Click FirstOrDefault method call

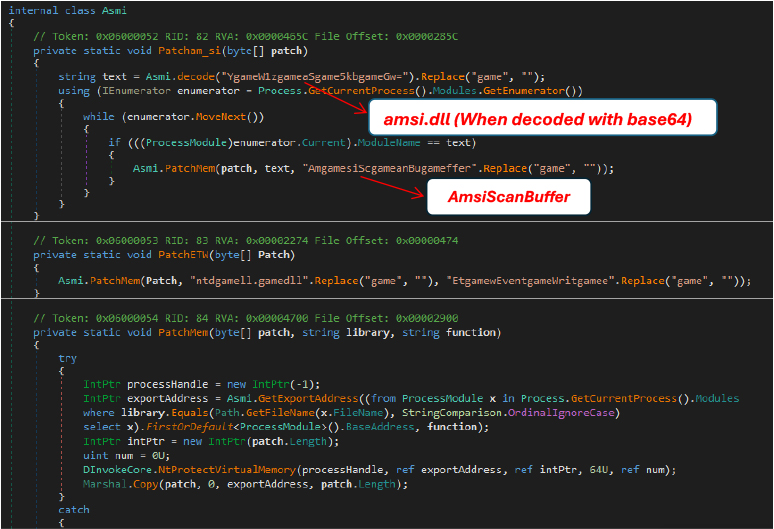point(189,427)
